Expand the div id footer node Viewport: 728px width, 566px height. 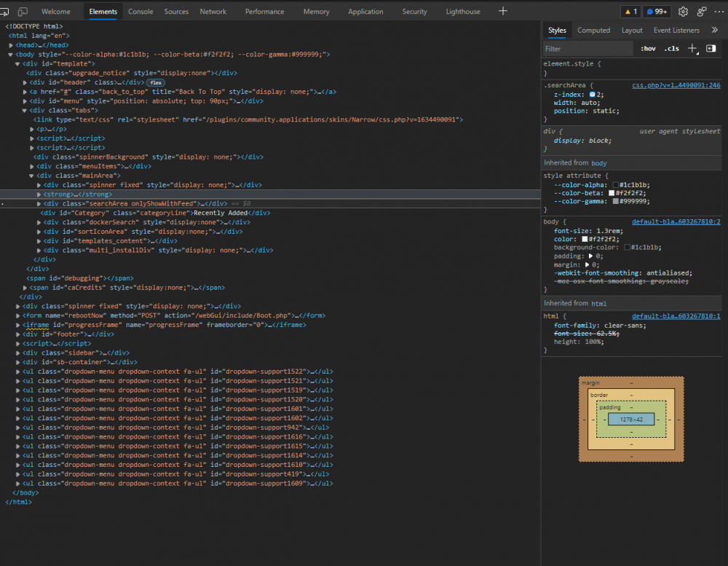click(x=17, y=334)
